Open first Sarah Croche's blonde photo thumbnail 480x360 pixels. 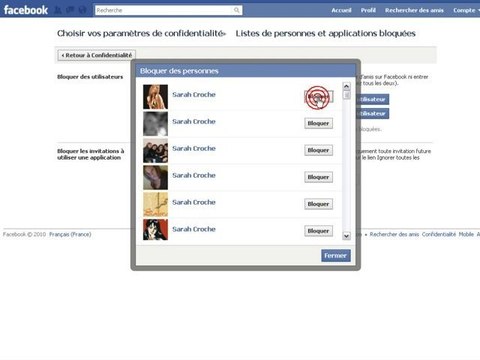[155, 97]
